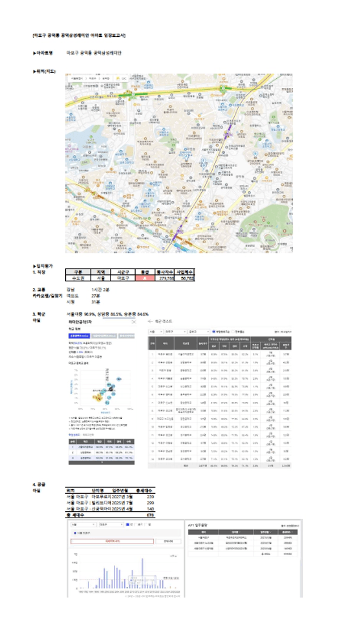363x644 pixels.
Task: Click the 전체선택 button
Action: pos(168,541)
